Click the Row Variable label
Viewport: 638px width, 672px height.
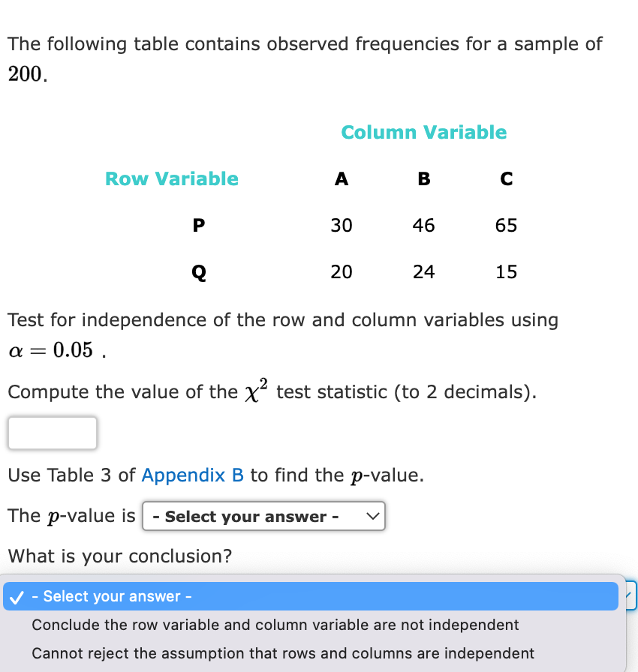(x=171, y=178)
